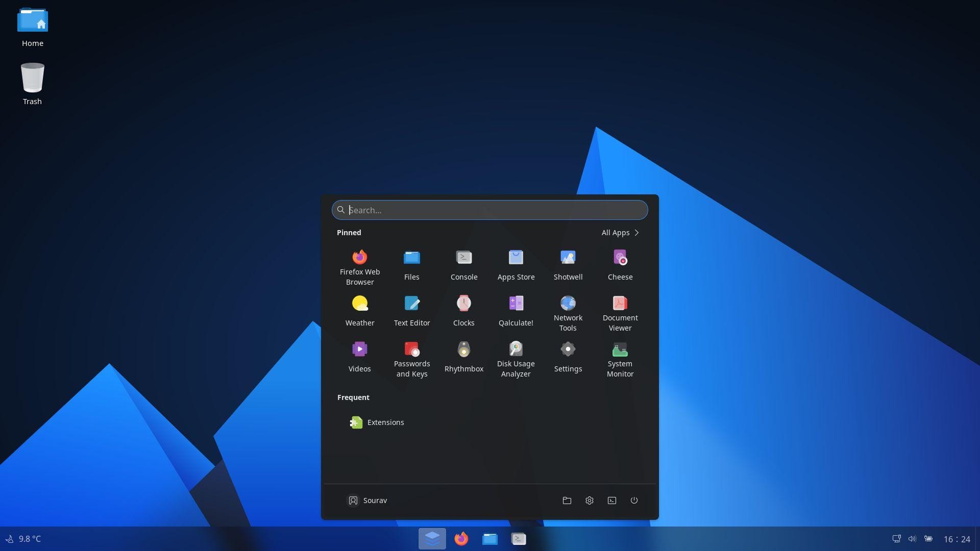
Task: Open Disk Usage Analyzer
Action: point(516,348)
